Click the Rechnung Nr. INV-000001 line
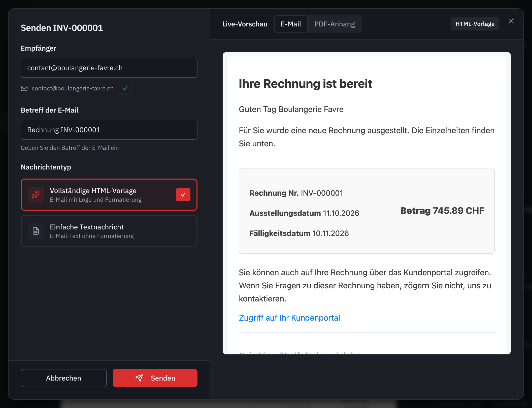 click(296, 193)
